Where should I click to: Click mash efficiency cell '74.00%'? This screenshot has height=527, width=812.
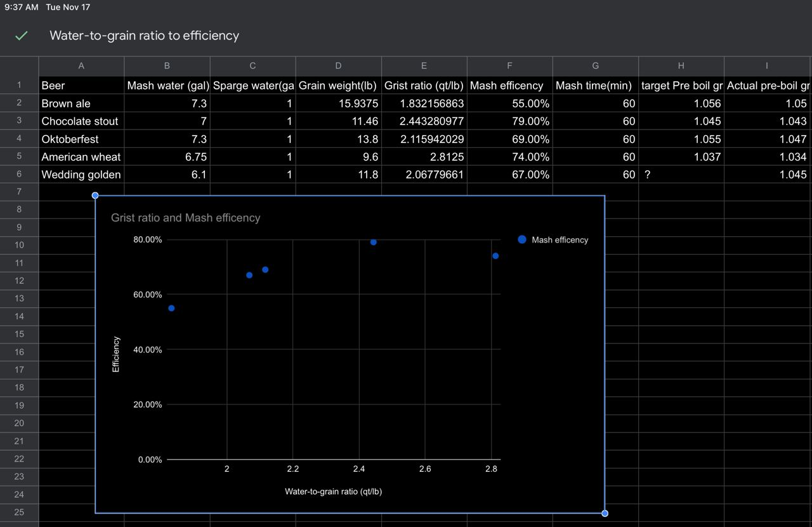(x=509, y=156)
